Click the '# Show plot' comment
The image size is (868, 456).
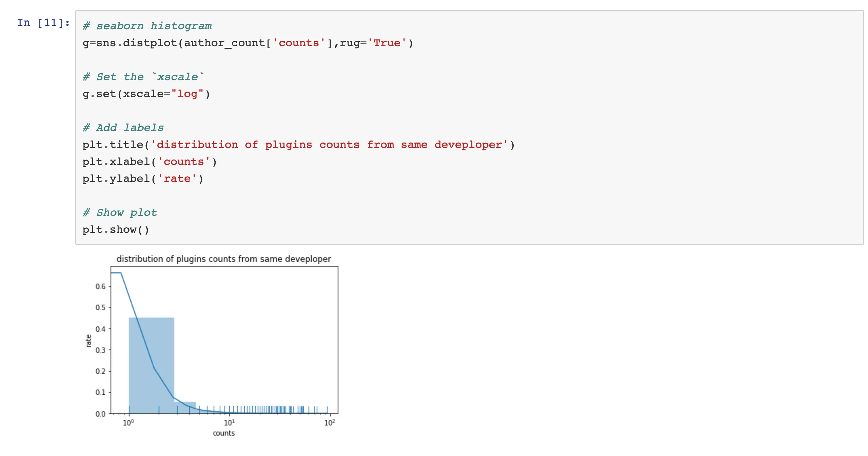click(120, 212)
